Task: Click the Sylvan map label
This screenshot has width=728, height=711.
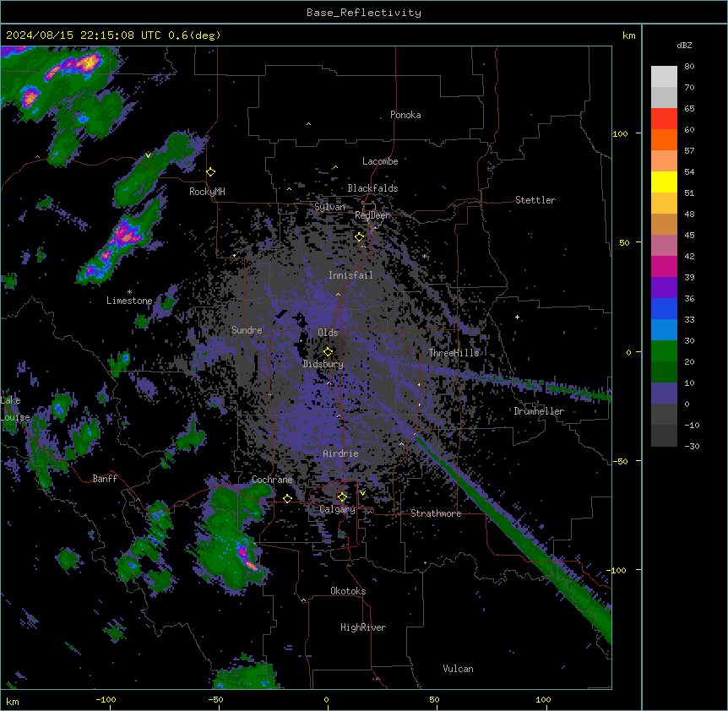Action: pyautogui.click(x=329, y=207)
